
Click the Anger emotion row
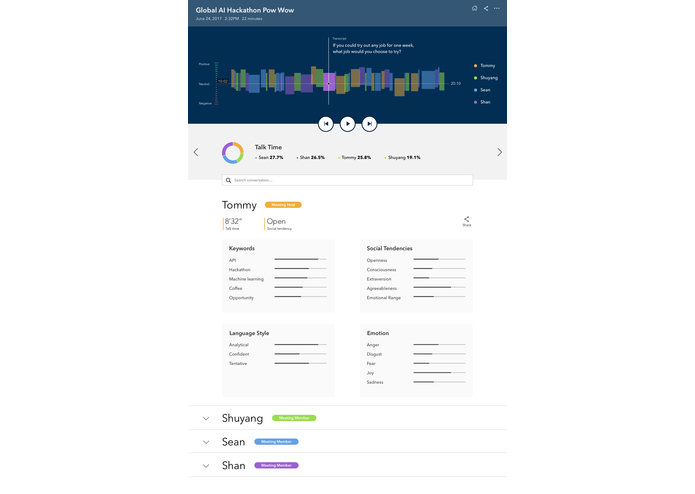point(416,345)
